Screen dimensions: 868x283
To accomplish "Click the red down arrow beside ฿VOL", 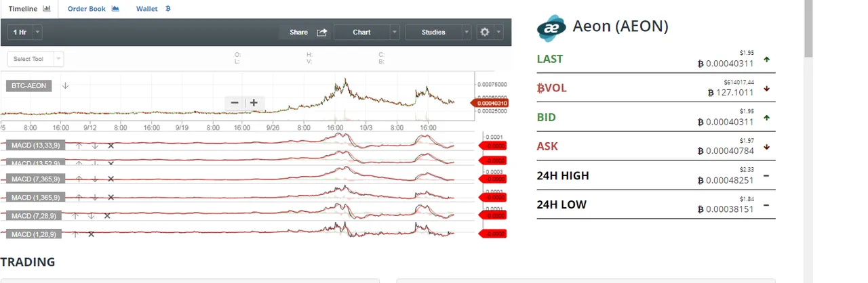I will pos(766,89).
